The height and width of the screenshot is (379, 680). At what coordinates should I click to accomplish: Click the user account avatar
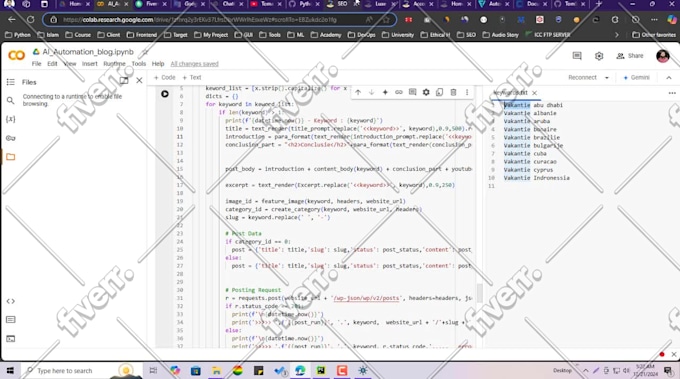(x=663, y=56)
